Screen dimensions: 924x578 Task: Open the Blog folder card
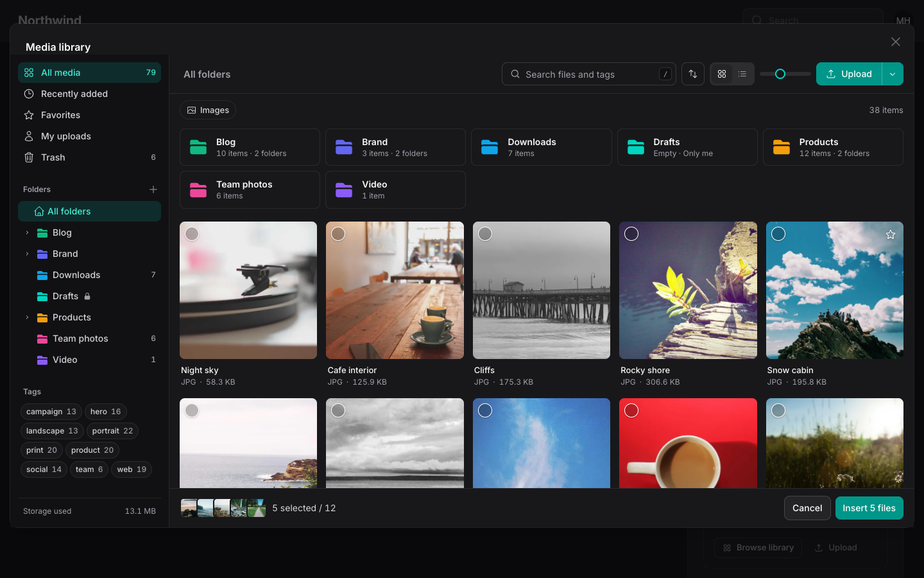coord(250,147)
